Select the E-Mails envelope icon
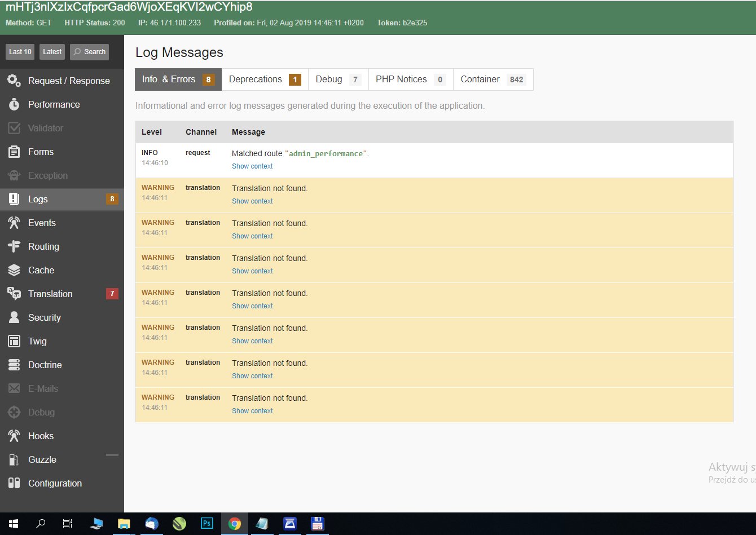Screen dimensions: 756x535 pos(14,388)
